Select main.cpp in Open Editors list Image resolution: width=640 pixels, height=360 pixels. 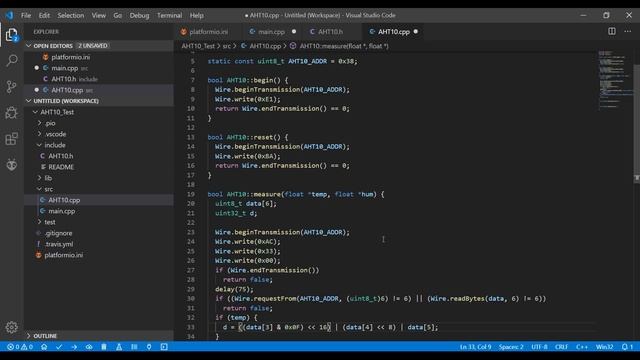pyautogui.click(x=99, y=68)
